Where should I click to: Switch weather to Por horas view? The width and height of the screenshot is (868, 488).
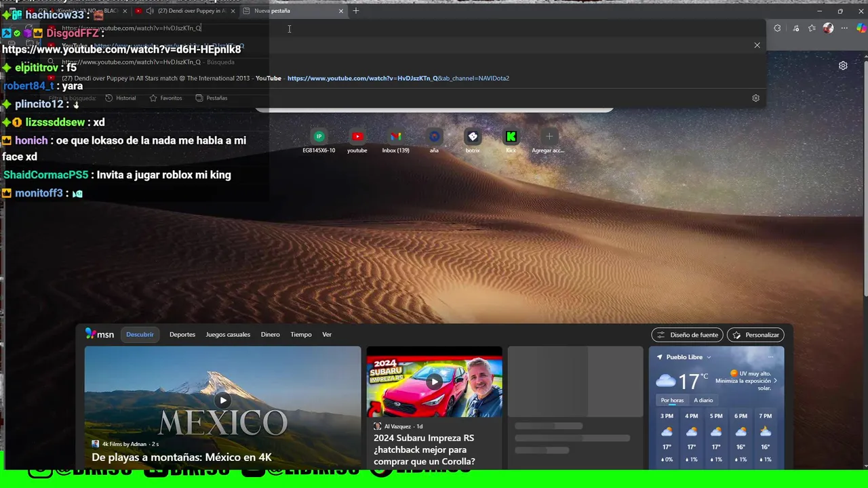pyautogui.click(x=672, y=401)
